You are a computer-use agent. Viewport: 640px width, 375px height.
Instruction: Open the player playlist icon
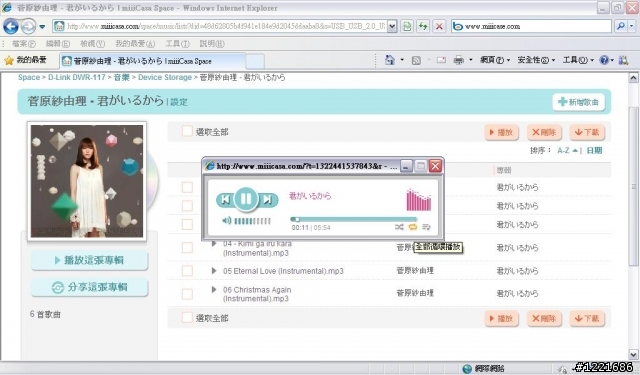(427, 227)
